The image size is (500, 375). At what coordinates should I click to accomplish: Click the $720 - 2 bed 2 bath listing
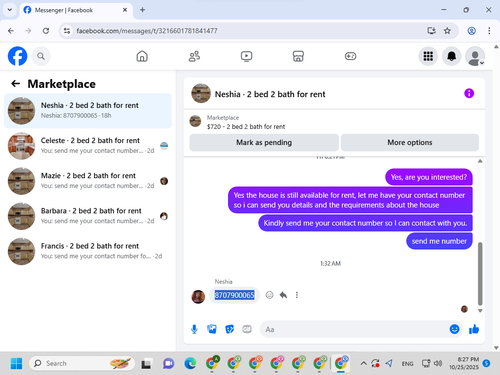tap(246, 127)
